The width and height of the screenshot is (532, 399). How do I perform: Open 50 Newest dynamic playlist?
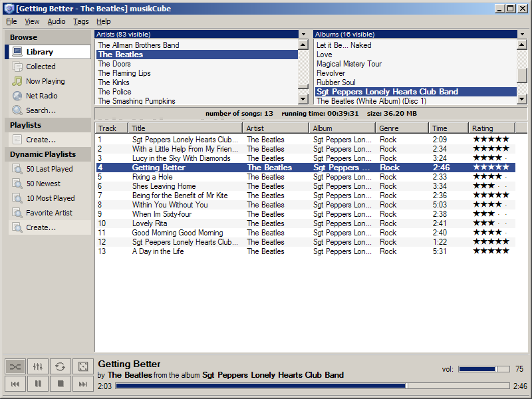click(50, 184)
